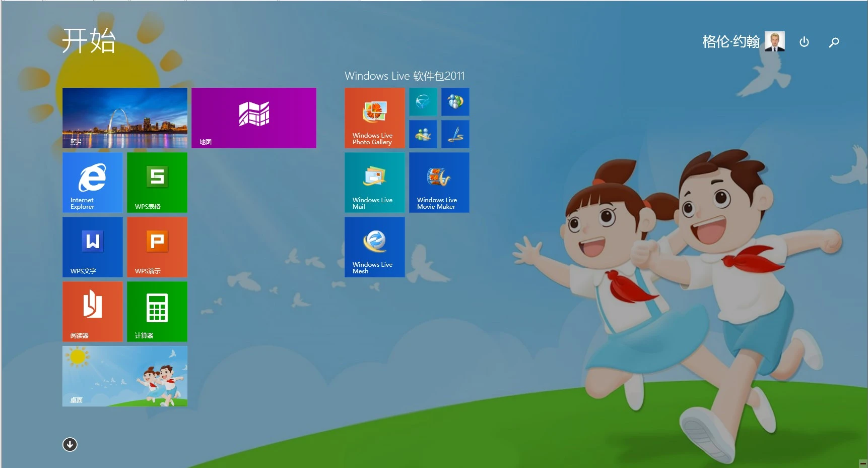Open the WPS表格 spreadsheet tile
The height and width of the screenshot is (468, 868).
point(157,183)
